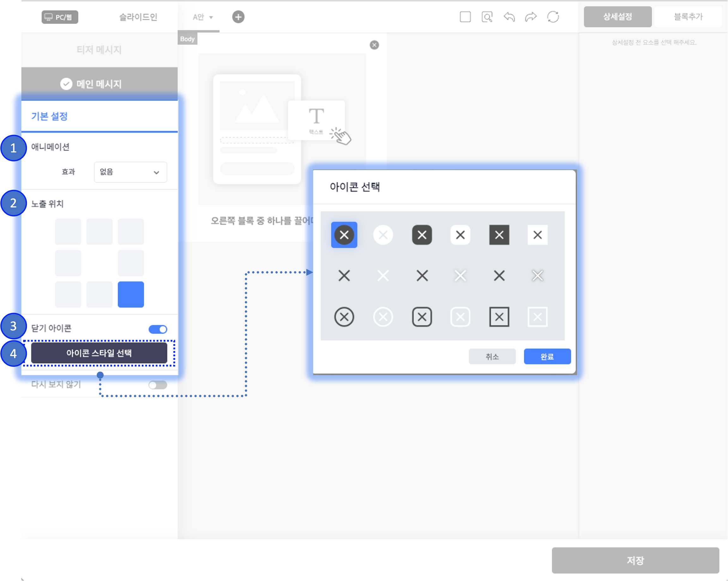Screen dimensions: 728x581
Task: Select the dark rounded-square X icon style
Action: (422, 235)
